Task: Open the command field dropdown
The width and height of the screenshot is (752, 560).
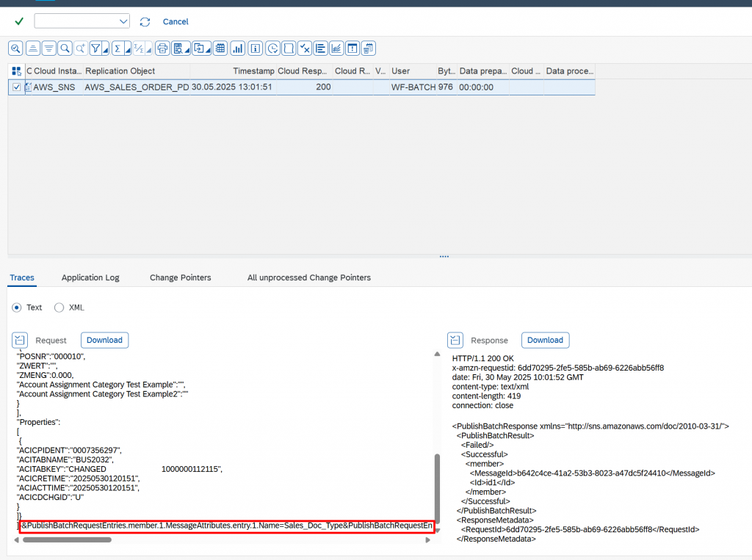Action: pos(123,21)
